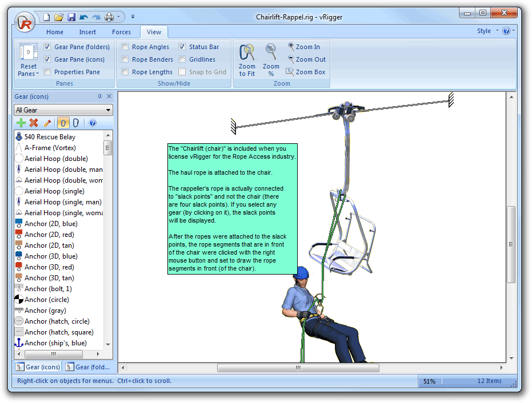Enable the Rope Angles checkbox

(x=125, y=47)
